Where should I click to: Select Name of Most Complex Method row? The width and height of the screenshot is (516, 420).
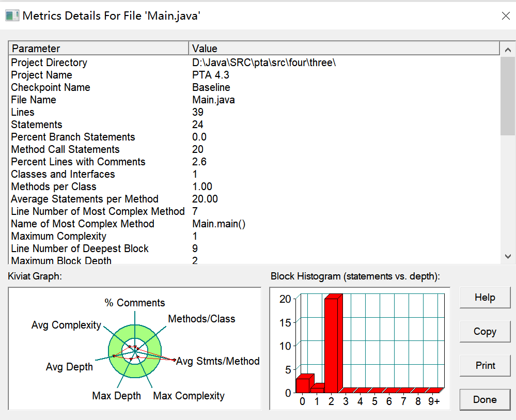[x=254, y=224]
